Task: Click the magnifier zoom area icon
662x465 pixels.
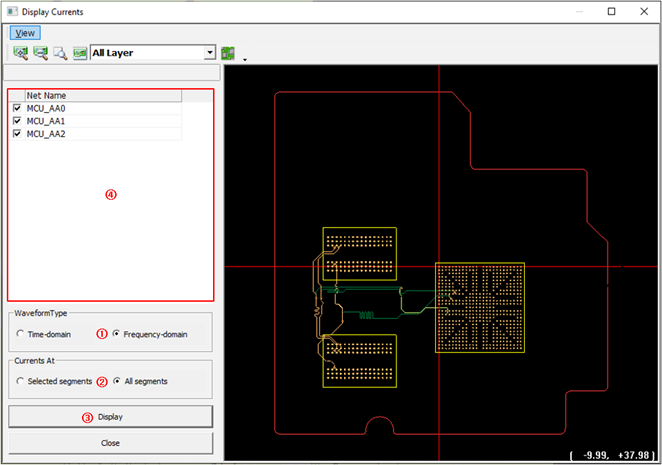Action: pos(60,53)
